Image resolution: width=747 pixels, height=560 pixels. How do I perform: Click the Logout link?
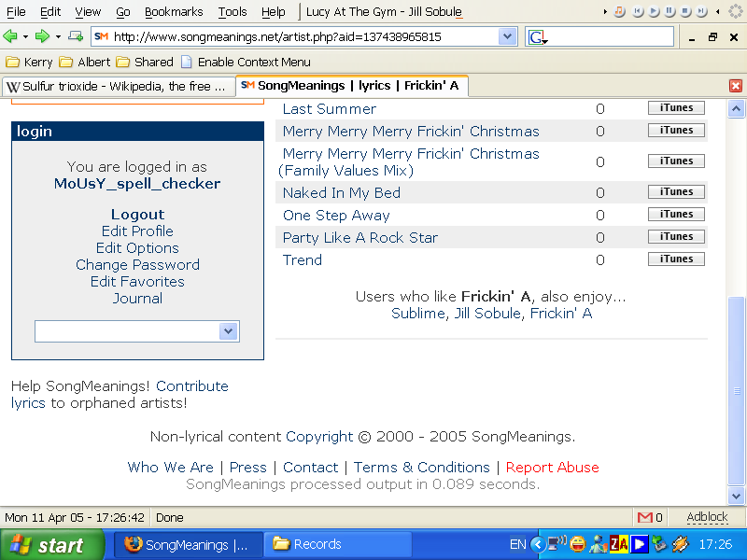[137, 215]
